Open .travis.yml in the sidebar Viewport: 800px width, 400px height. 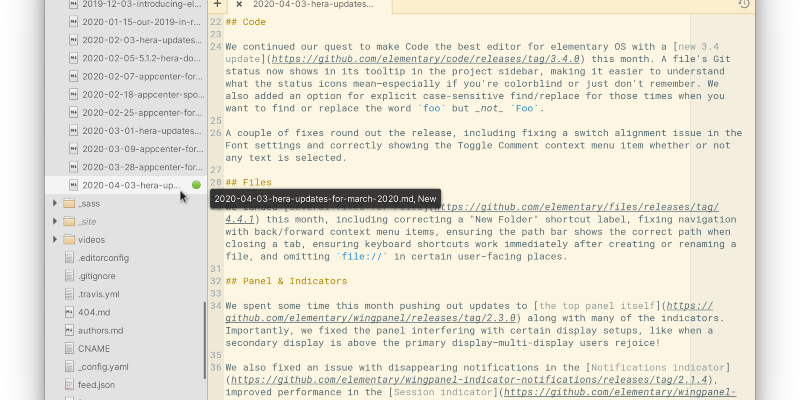coord(98,294)
